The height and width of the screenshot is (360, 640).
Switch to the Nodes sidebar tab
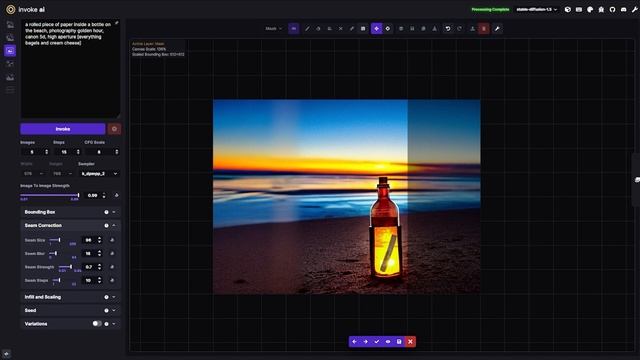click(x=10, y=64)
